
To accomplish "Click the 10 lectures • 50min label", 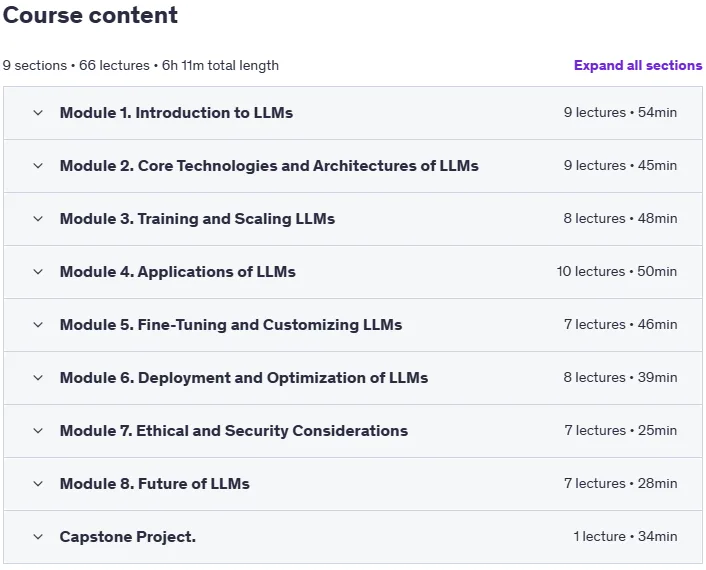I will pos(617,271).
